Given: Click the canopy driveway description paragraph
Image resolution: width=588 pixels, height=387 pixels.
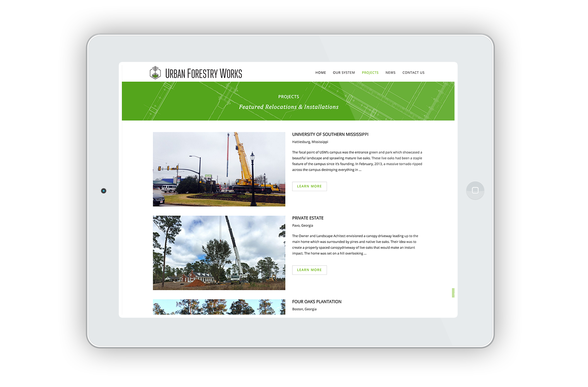Looking at the screenshot, I should pyautogui.click(x=355, y=245).
